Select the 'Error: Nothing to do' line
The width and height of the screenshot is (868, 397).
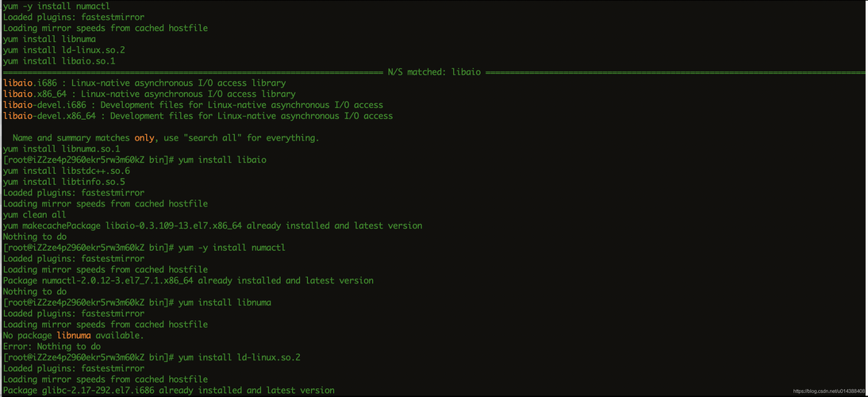[x=52, y=347]
